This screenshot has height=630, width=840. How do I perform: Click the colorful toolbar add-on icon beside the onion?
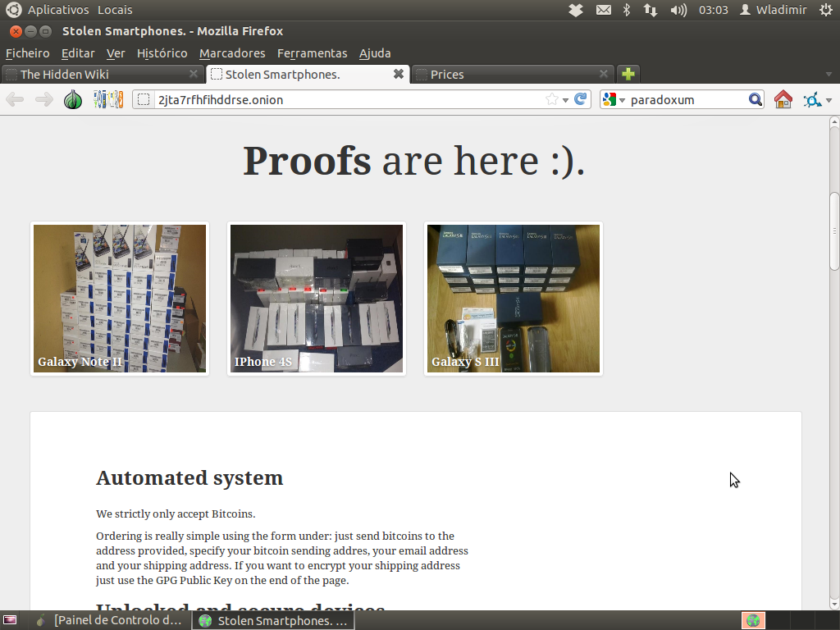click(x=108, y=99)
